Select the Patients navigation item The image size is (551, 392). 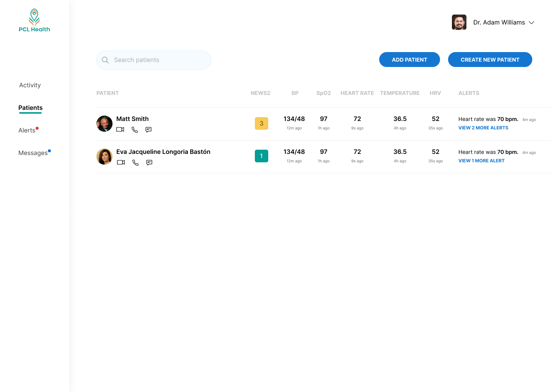(x=30, y=108)
